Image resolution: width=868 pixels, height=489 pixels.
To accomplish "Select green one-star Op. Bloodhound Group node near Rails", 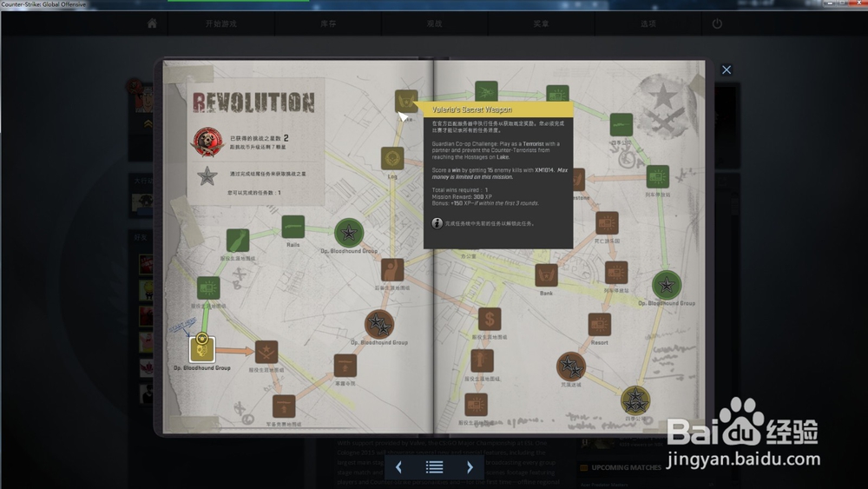I will click(x=349, y=233).
